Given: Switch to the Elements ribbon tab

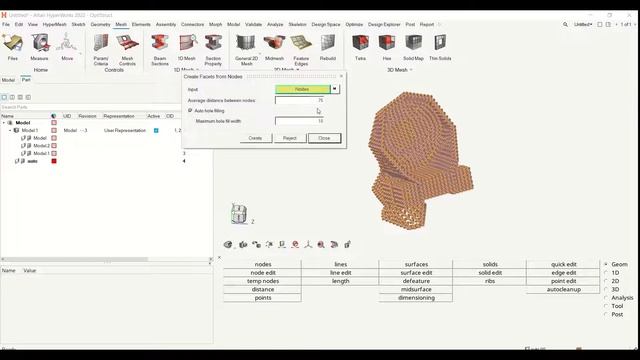Looking at the screenshot, I should tap(141, 24).
